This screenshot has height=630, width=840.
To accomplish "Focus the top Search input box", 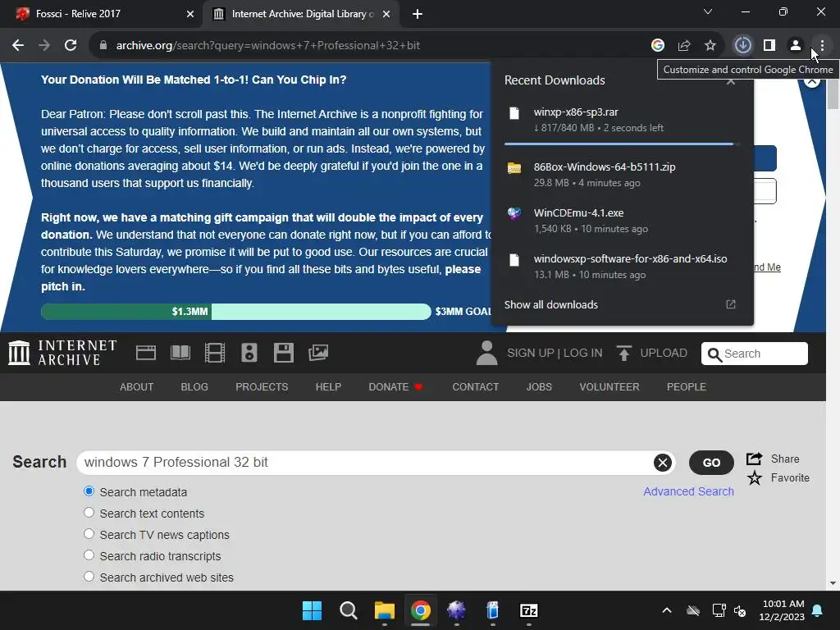I will pyautogui.click(x=755, y=354).
